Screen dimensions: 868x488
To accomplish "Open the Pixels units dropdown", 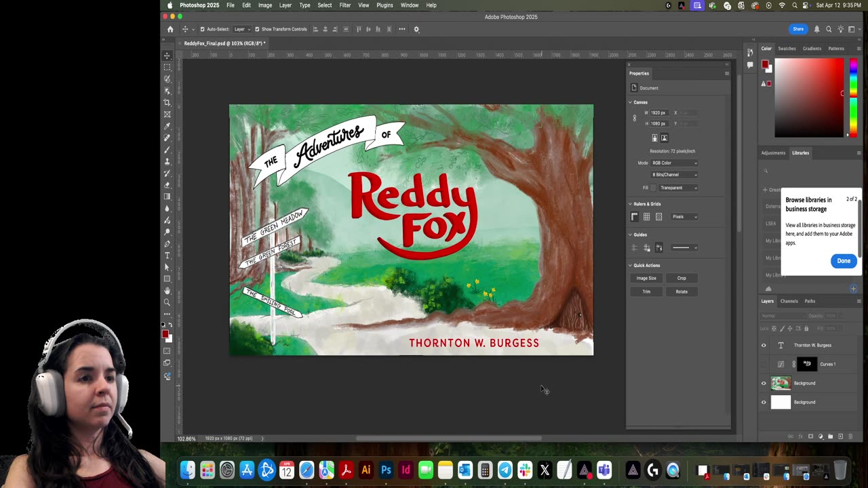I will (x=684, y=217).
